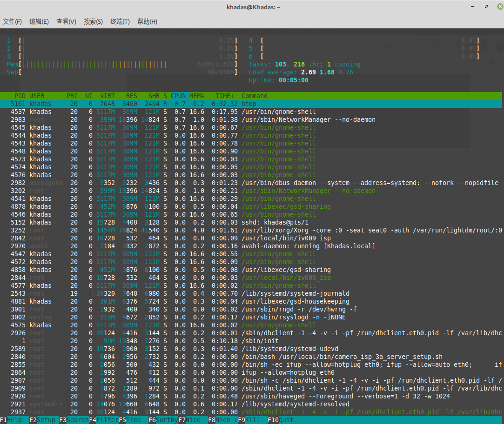Click F6 SortBy in the bottom bar
The image size is (504, 424).
click(x=163, y=420)
